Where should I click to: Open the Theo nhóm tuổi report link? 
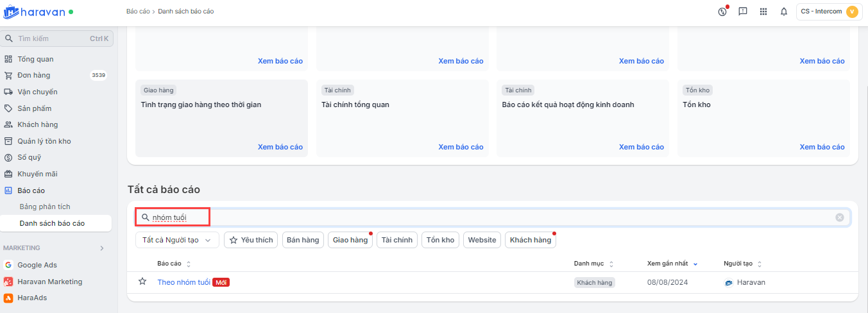click(183, 282)
